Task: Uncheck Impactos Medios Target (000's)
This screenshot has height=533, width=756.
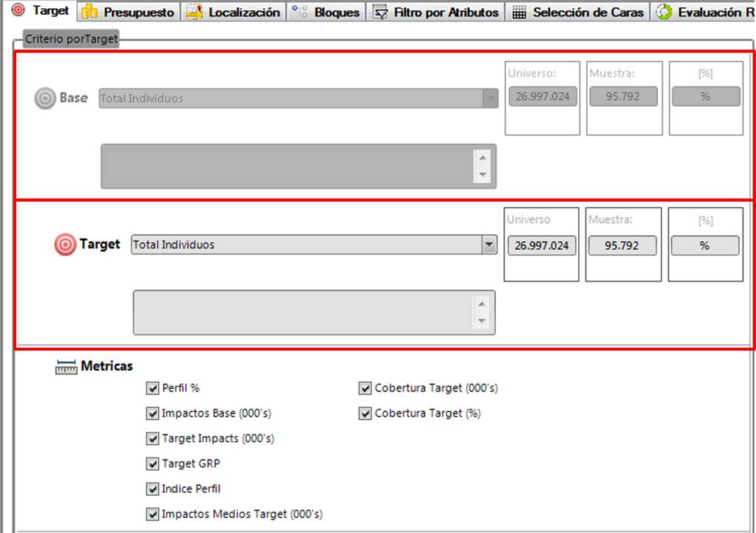Action: point(153,514)
